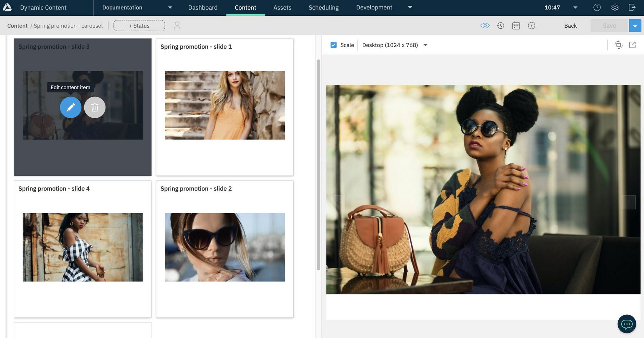Open the Development tab
Image resolution: width=644 pixels, height=338 pixels.
coord(374,8)
